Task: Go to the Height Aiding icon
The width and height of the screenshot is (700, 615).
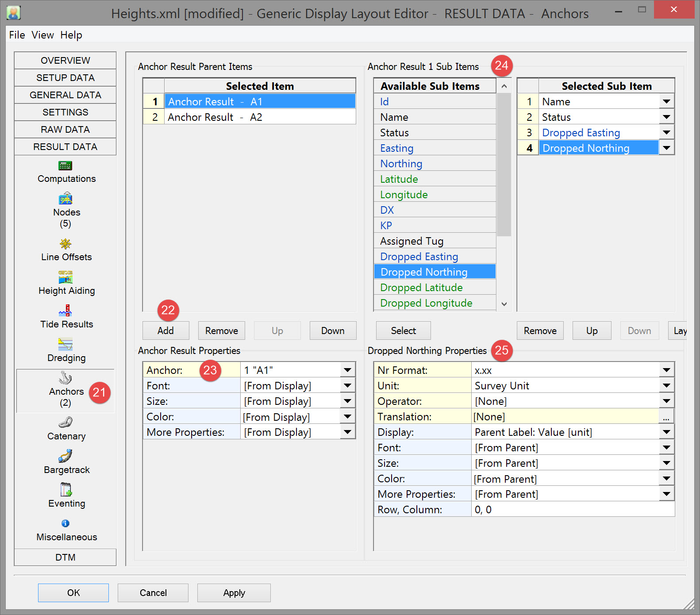Action: coord(65,277)
